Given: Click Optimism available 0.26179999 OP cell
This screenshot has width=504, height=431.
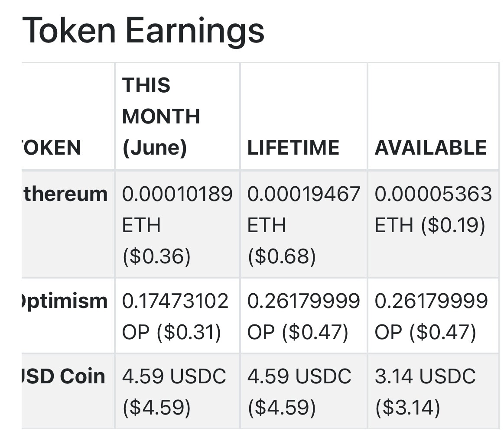Looking at the screenshot, I should [433, 316].
